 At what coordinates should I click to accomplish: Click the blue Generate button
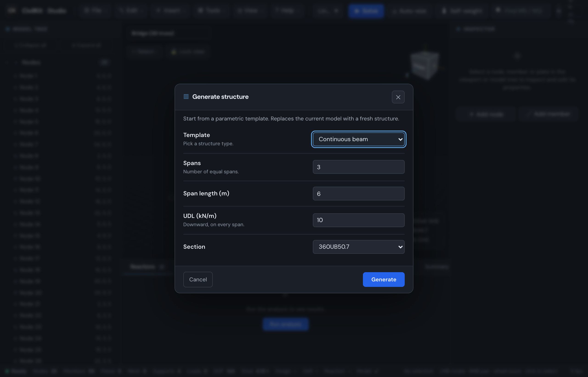[x=384, y=280]
